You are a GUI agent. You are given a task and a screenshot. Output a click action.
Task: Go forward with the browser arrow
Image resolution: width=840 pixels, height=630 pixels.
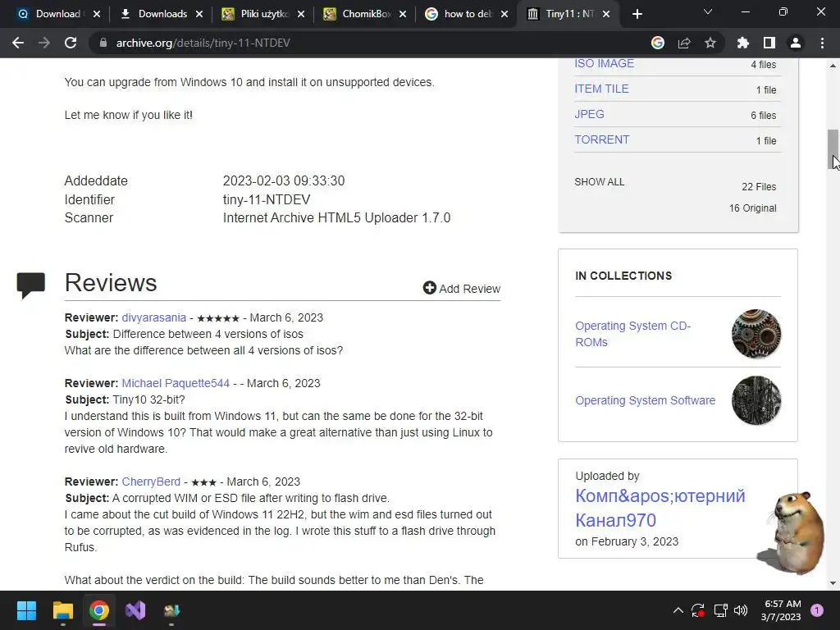pos(44,43)
